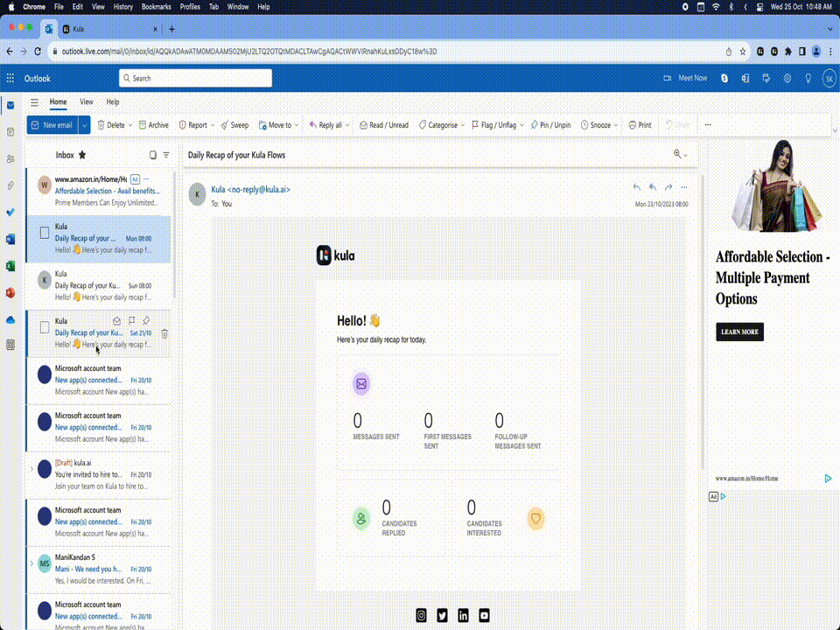Tick checkbox on Kula Mon 08:00 email
Screen dimensions: 840x630
[45, 233]
